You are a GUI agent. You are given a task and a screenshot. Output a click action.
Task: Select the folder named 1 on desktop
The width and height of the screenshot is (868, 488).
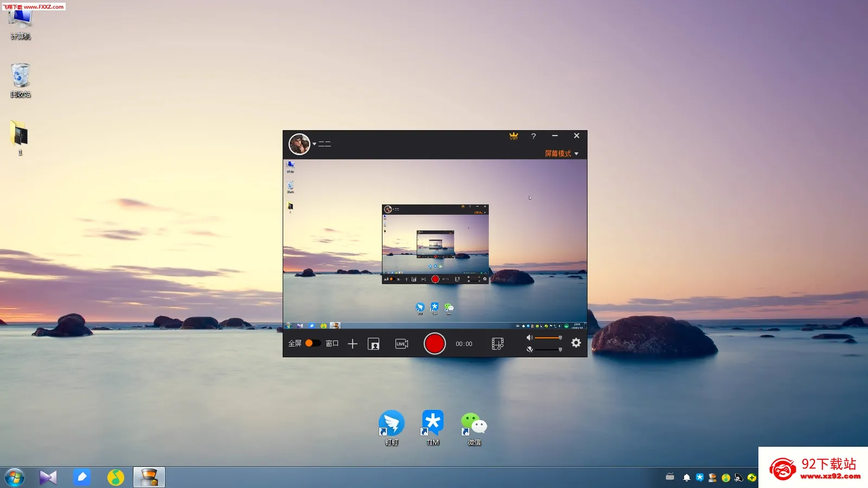click(x=20, y=138)
